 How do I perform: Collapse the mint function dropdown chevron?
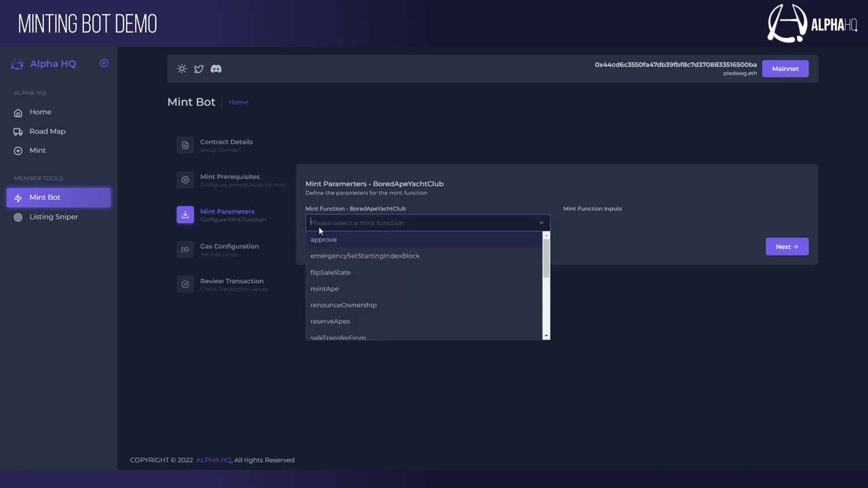pos(541,223)
